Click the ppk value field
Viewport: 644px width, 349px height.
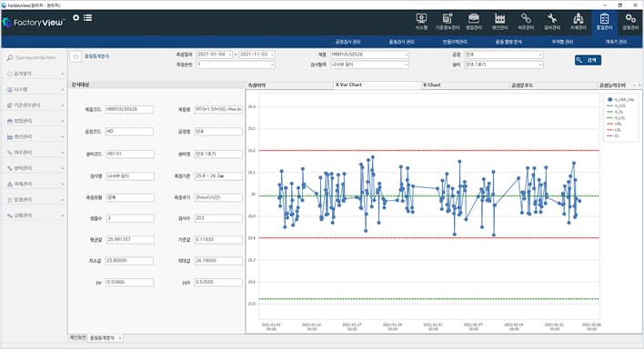[218, 282]
